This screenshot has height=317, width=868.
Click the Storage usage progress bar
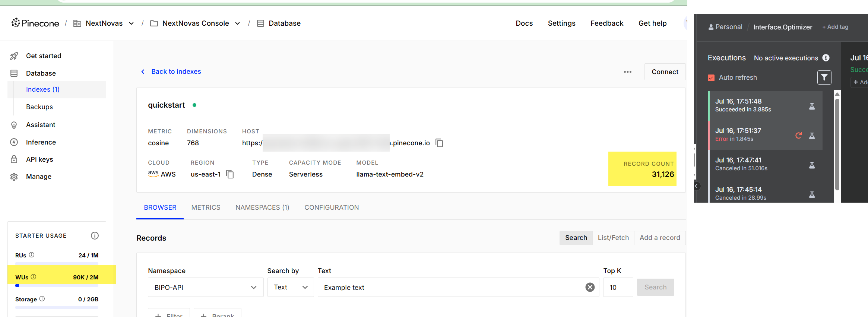(57, 308)
